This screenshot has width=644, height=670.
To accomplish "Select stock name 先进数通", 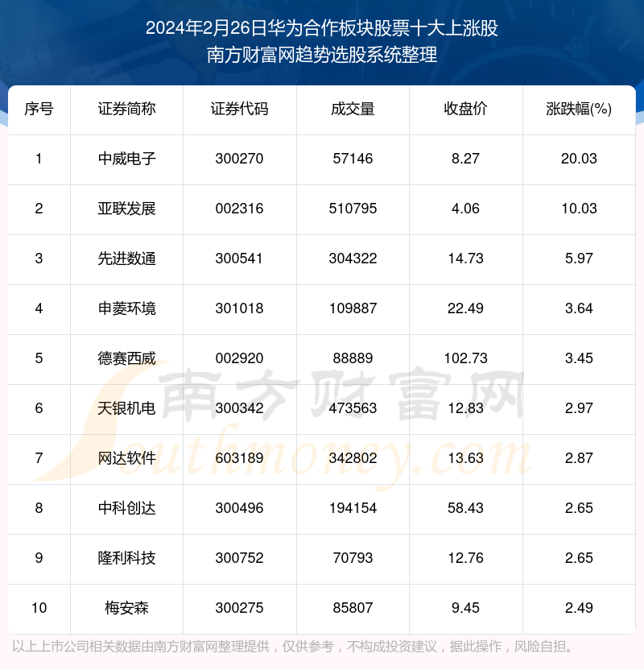I will pyautogui.click(x=127, y=259).
